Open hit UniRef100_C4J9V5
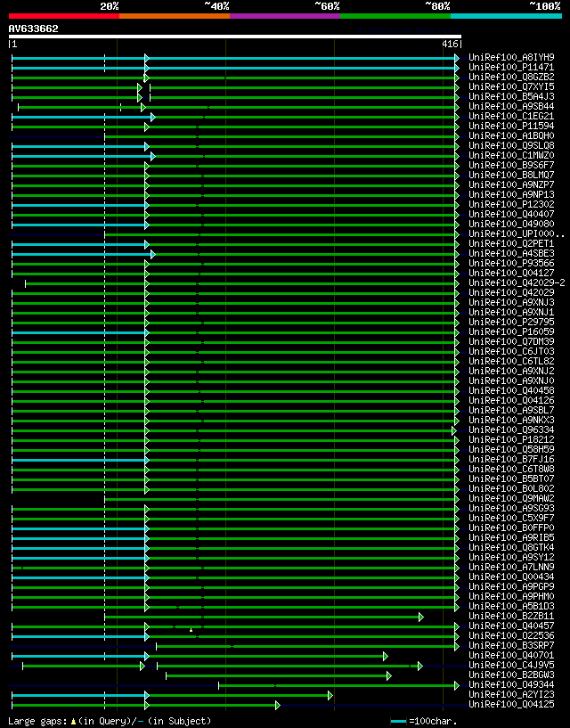570x728 pixels. (511, 666)
